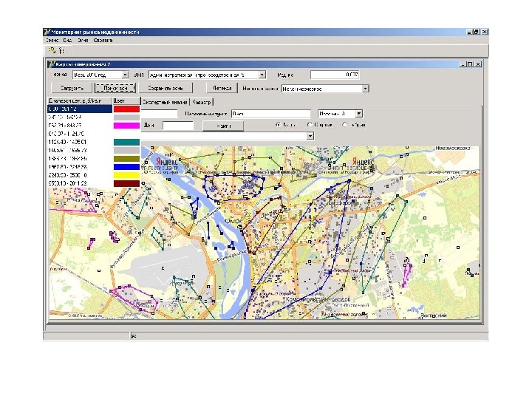Expand the period dropdown showing 2010 год
Screen dimensions: 532x399
click(125, 75)
